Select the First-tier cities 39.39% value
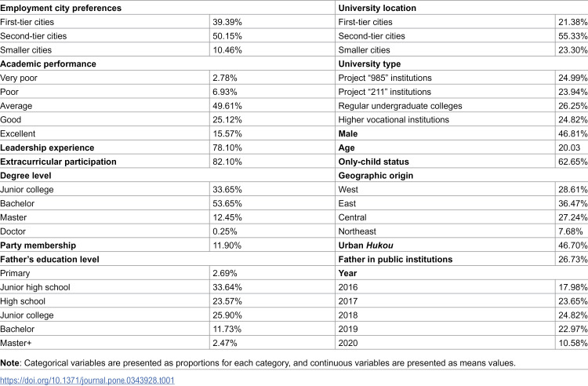 227,22
